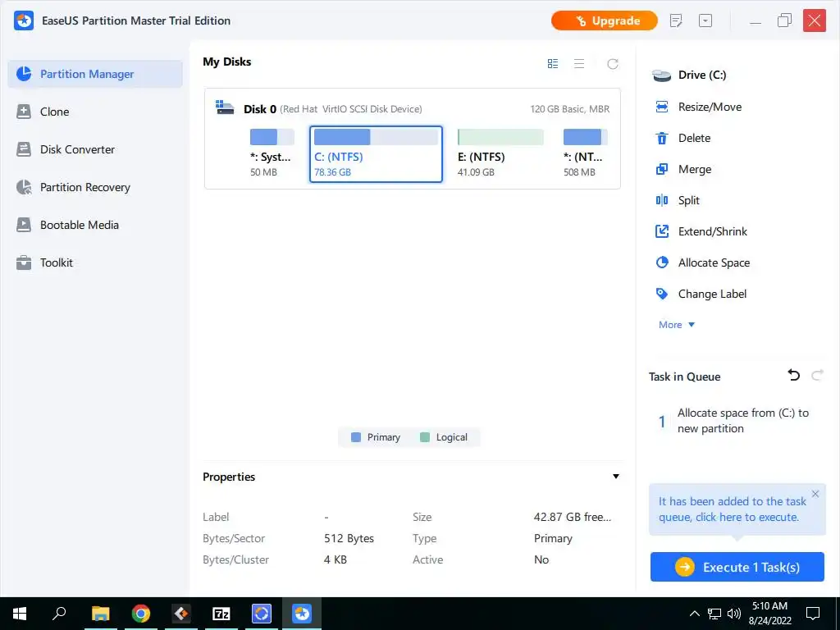Click the Disk 0 drive icon
The image size is (840, 630).
(225, 107)
